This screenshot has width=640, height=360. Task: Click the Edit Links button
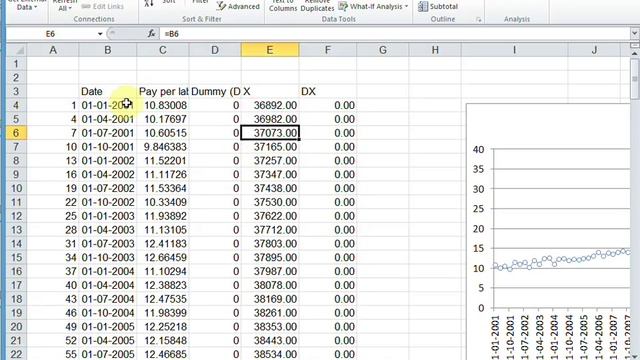coord(102,7)
